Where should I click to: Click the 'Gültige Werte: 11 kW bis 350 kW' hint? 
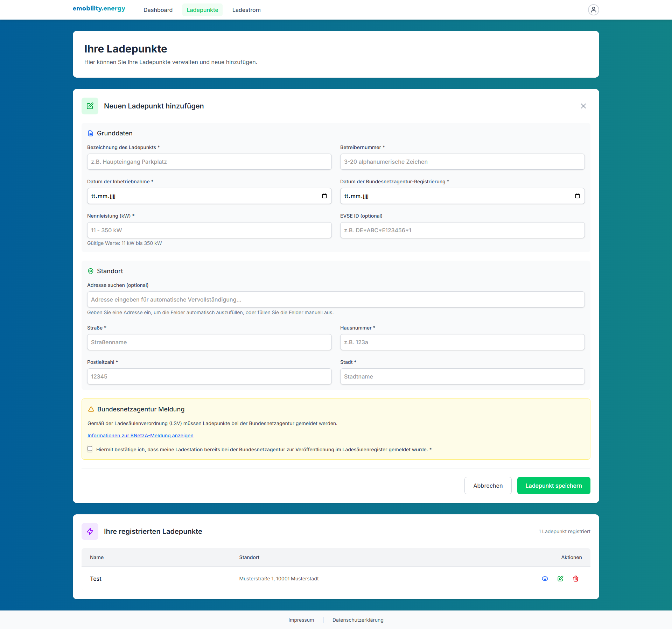125,243
